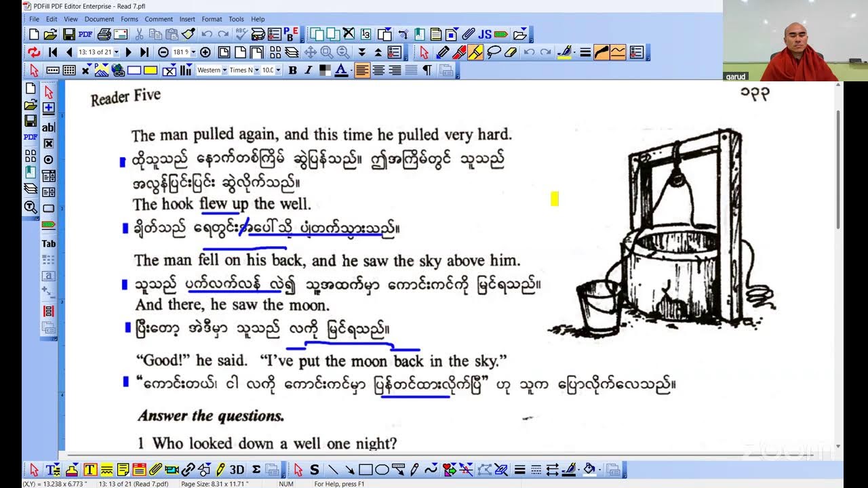This screenshot has height=488, width=868.
Task: Click the paperclip attachment icon in top toolbar
Action: click(469, 34)
